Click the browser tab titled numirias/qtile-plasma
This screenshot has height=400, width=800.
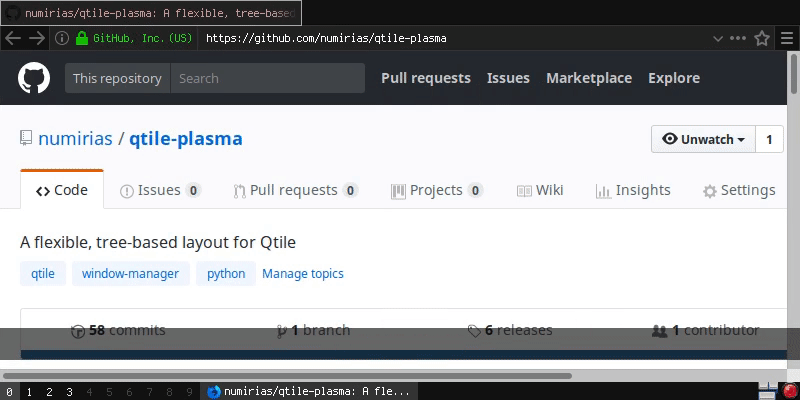click(151, 13)
